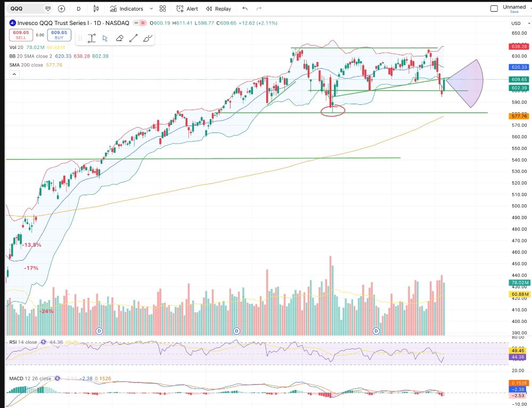The image size is (532, 408).
Task: Open the layout setup square icon
Action: 494,9
